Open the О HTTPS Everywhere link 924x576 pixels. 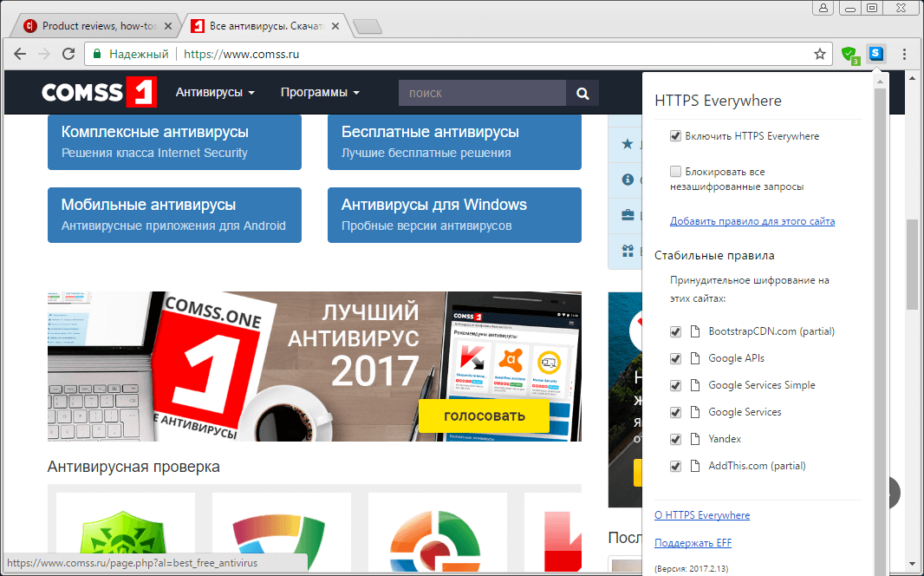[702, 514]
